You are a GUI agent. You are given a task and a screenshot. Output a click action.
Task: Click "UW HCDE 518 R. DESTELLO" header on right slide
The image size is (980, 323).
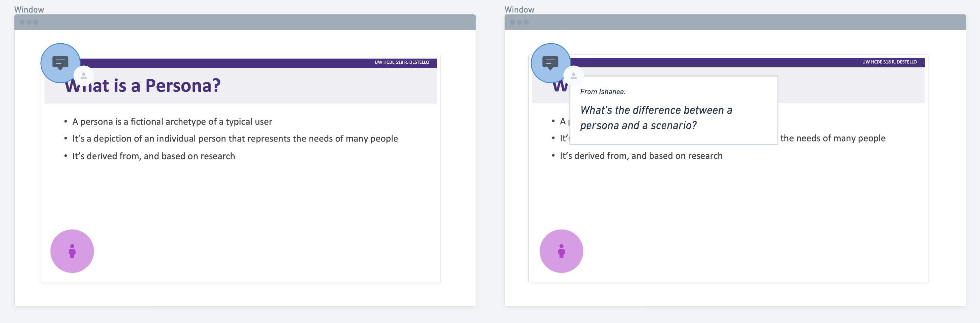pyautogui.click(x=889, y=62)
